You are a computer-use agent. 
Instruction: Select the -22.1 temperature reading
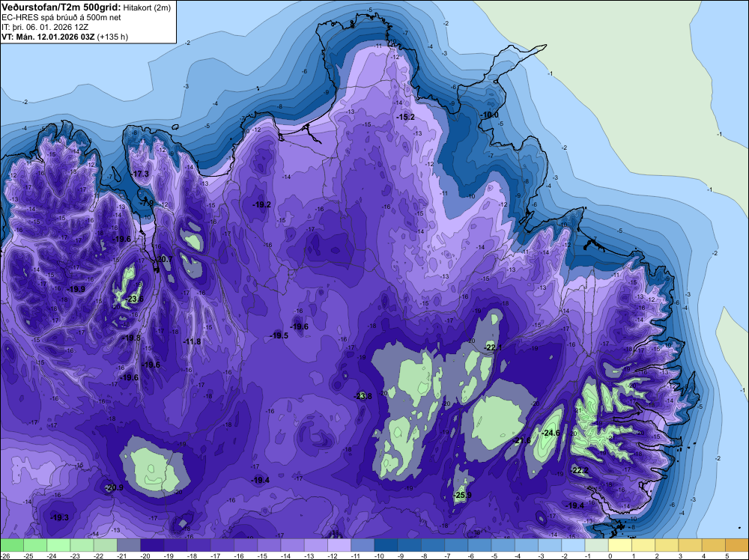pyautogui.click(x=493, y=347)
